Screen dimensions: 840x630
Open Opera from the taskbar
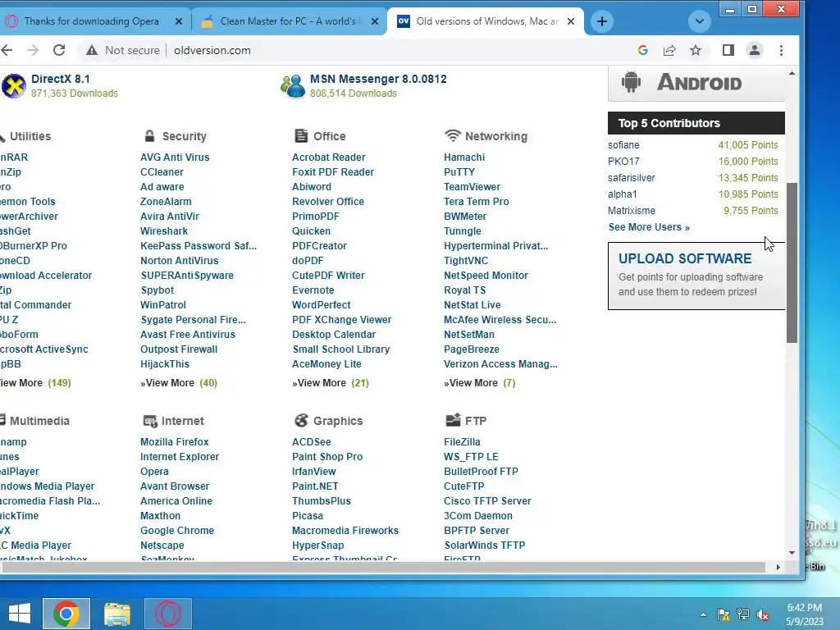pos(168,614)
